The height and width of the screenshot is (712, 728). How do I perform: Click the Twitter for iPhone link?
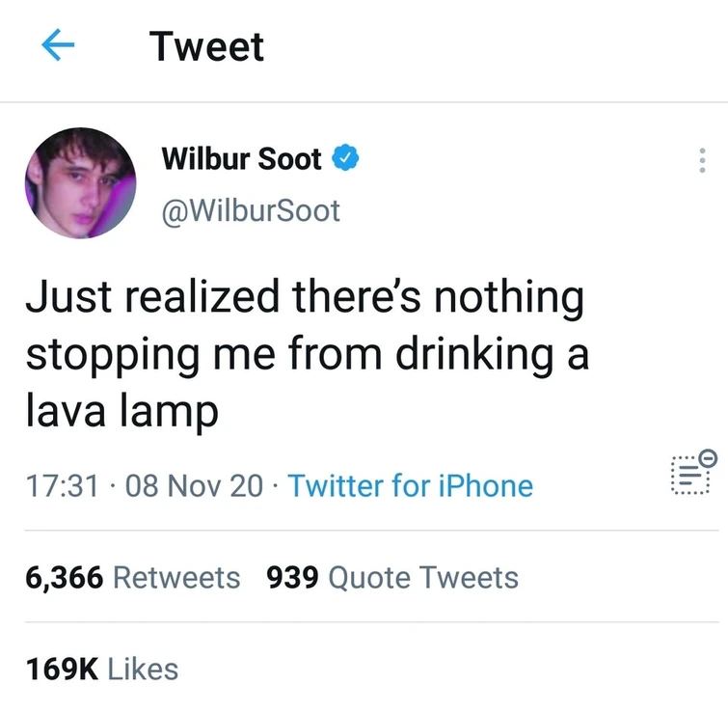pos(410,484)
